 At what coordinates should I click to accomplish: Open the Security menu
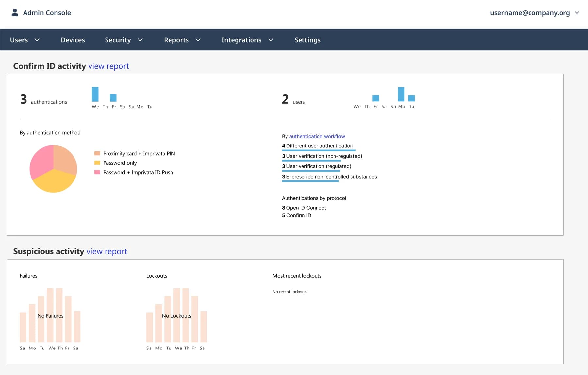click(118, 40)
